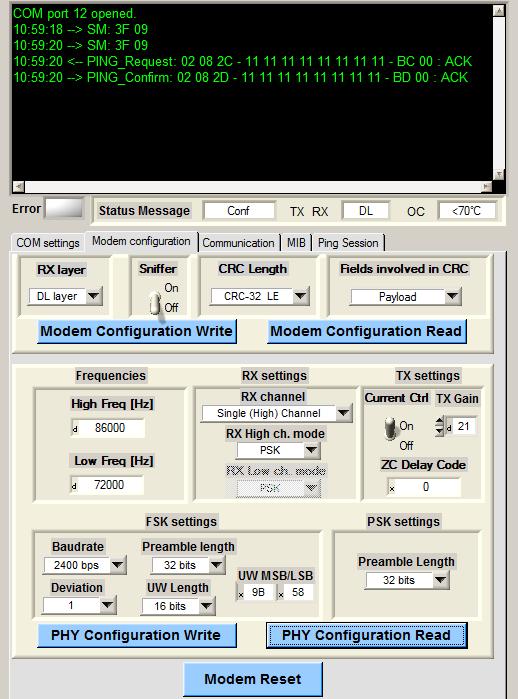
Task: Click the Low Freq radix indicator 'd'
Action: tap(74, 486)
